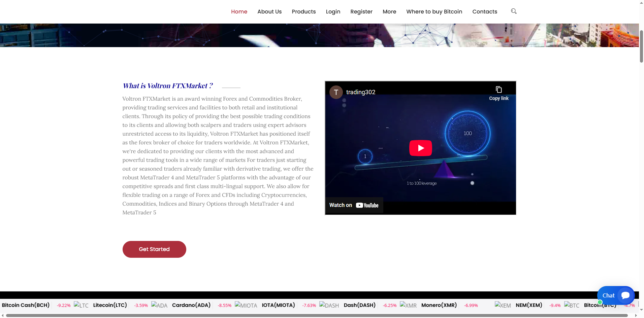
Task: Click the -8.55% change for Cardano
Action: (225, 306)
